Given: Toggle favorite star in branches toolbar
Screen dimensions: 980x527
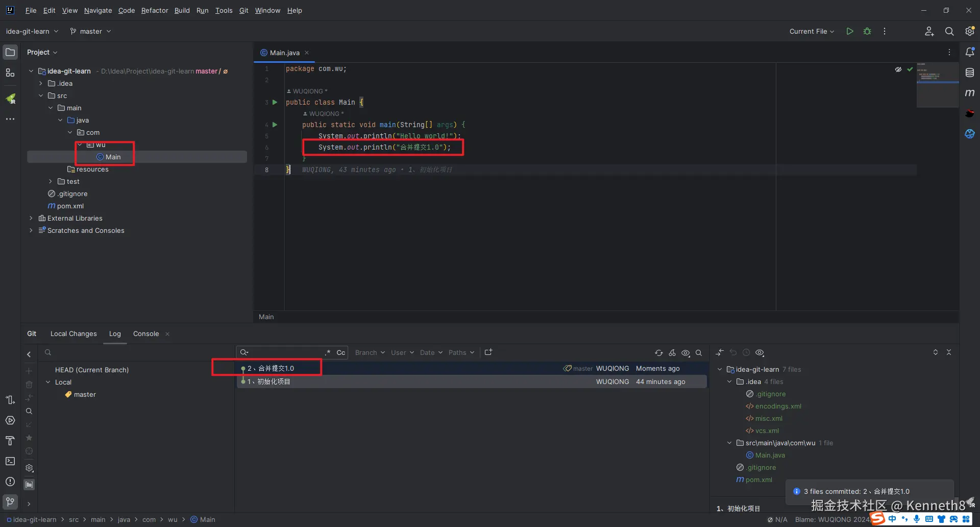Looking at the screenshot, I should point(29,438).
